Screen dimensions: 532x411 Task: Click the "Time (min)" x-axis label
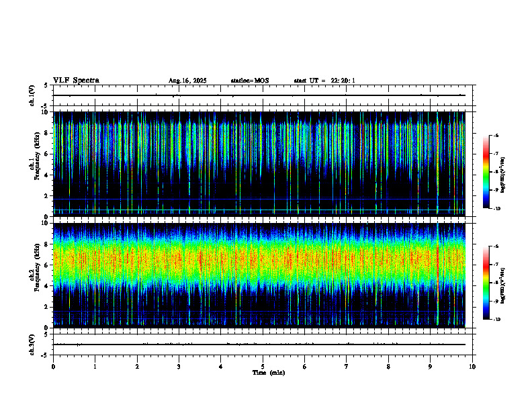point(269,373)
